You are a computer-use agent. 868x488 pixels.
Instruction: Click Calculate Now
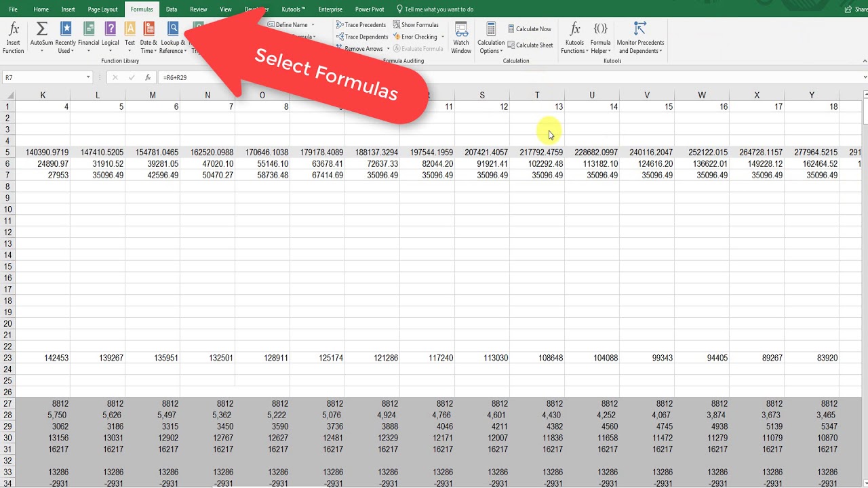pos(530,29)
